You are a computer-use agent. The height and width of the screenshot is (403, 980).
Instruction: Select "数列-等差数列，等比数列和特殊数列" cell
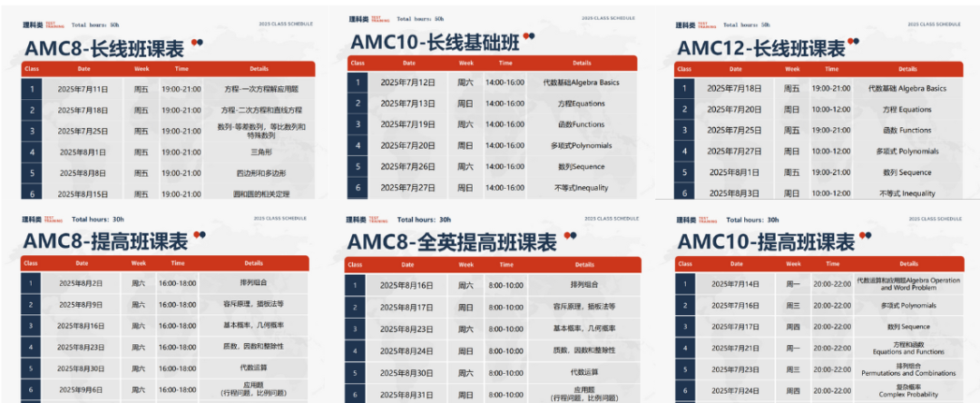(x=260, y=131)
